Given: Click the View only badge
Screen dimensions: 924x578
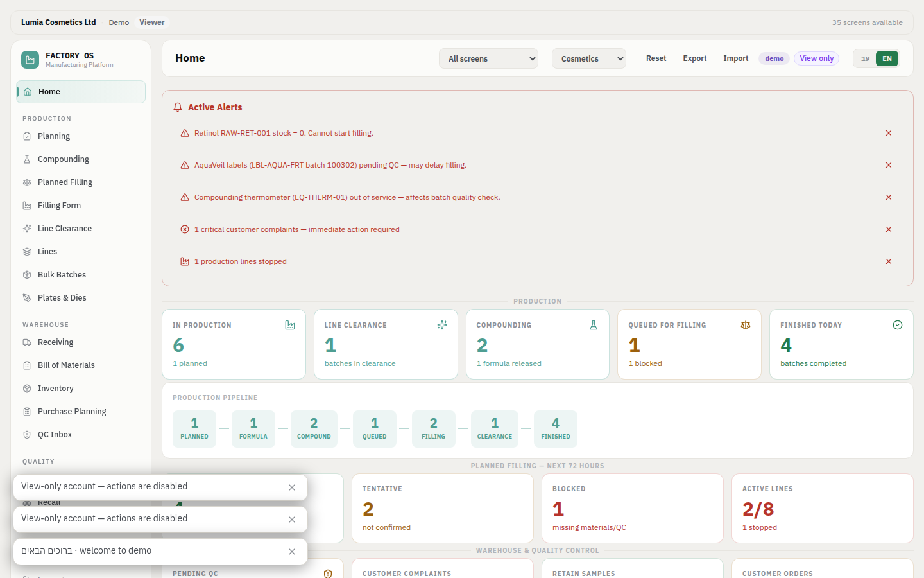Looking at the screenshot, I should click(x=817, y=58).
